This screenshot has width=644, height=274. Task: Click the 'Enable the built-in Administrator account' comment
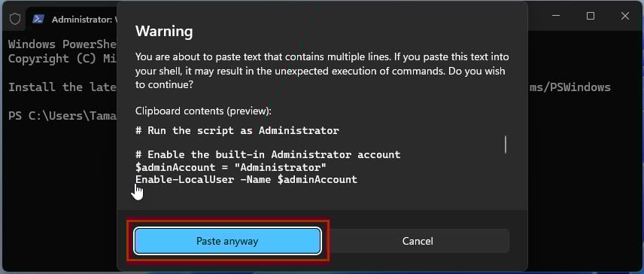(x=268, y=155)
